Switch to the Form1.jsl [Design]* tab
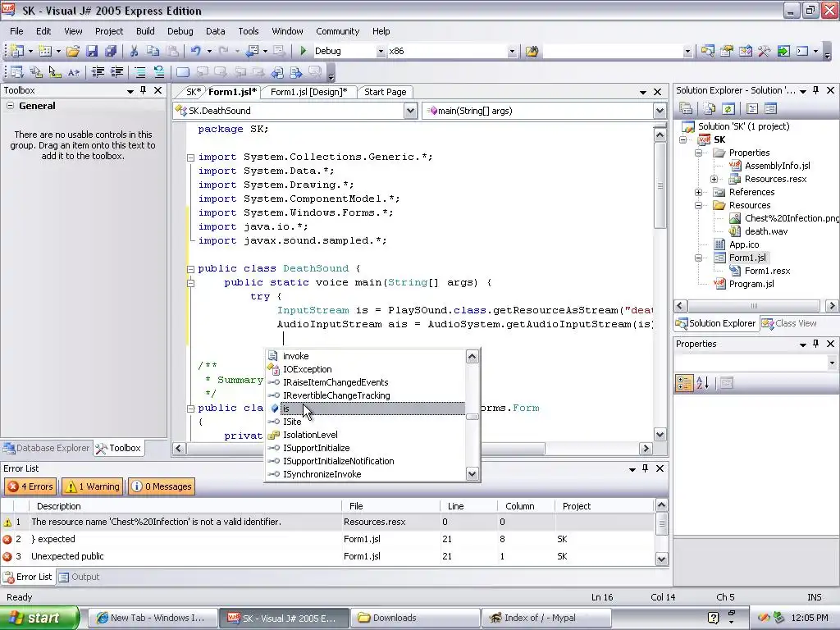The height and width of the screenshot is (630, 840). [308, 92]
